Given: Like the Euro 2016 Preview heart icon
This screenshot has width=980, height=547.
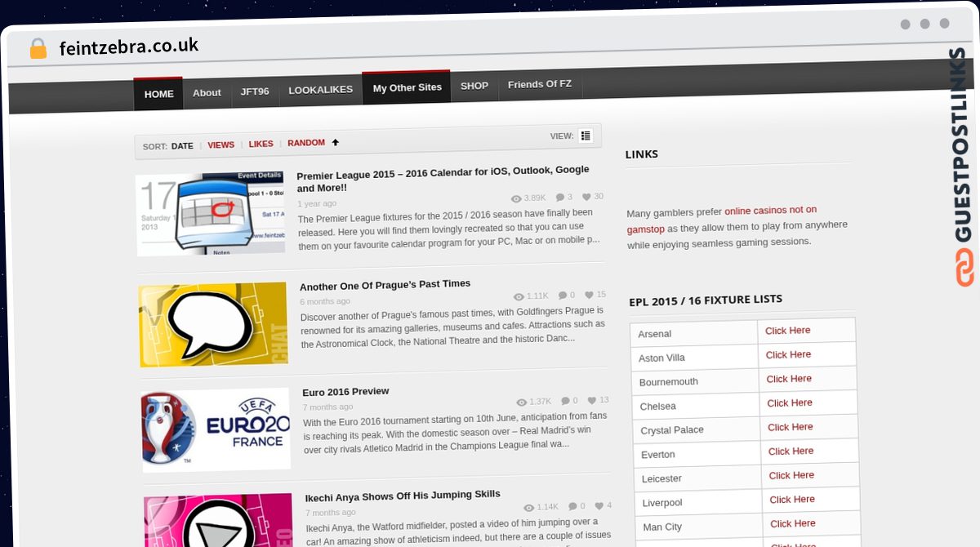Looking at the screenshot, I should tap(593, 400).
